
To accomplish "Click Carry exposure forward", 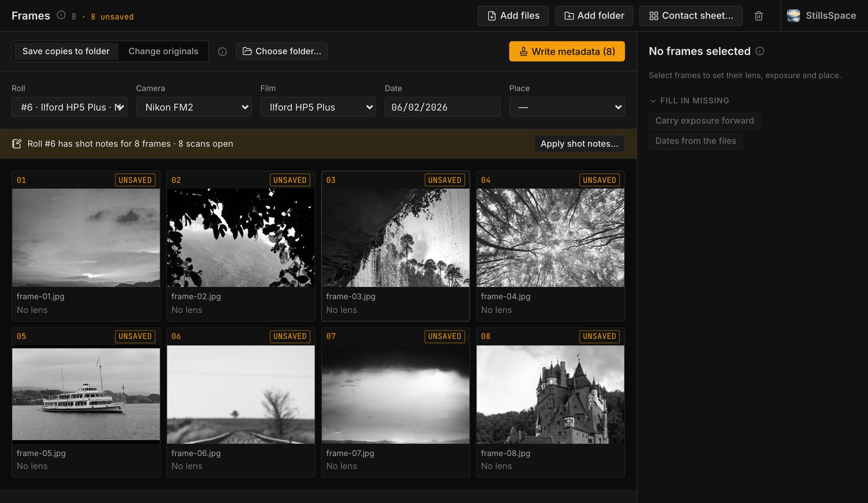I will tap(704, 121).
